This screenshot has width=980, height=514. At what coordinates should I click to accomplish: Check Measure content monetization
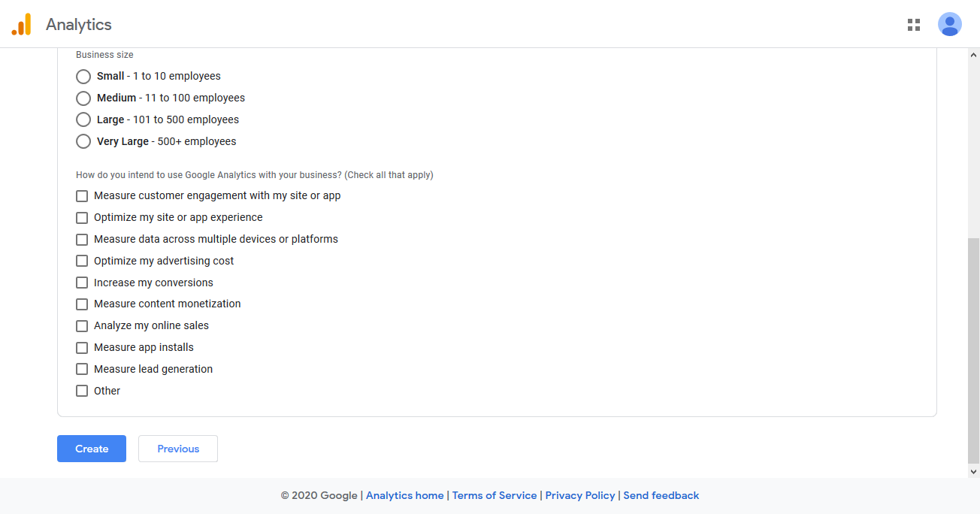click(x=82, y=304)
